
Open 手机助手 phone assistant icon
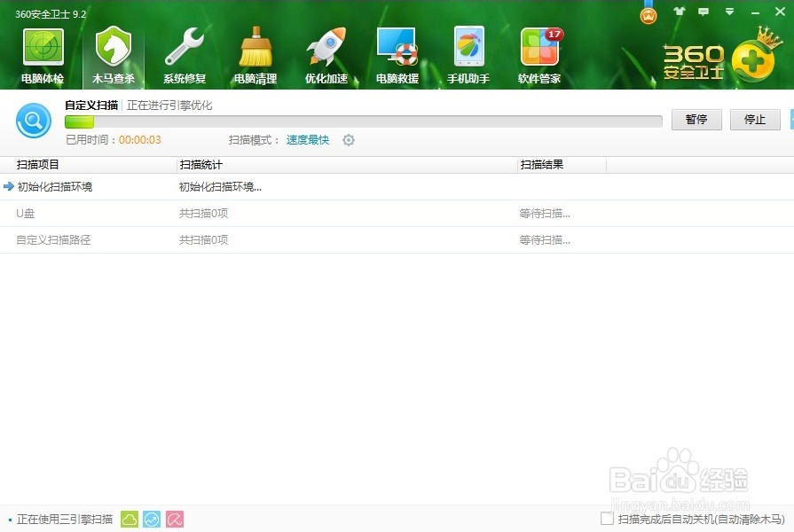(x=468, y=56)
